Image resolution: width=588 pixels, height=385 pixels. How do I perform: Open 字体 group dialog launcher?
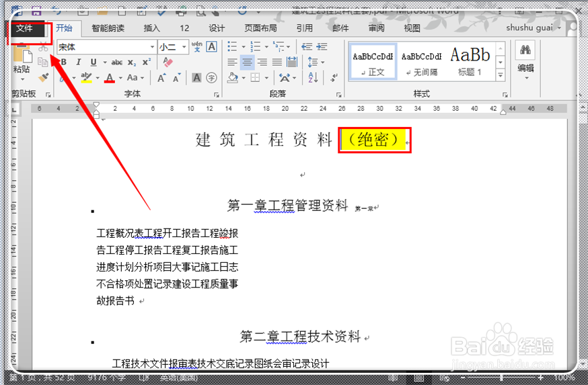pyautogui.click(x=217, y=95)
